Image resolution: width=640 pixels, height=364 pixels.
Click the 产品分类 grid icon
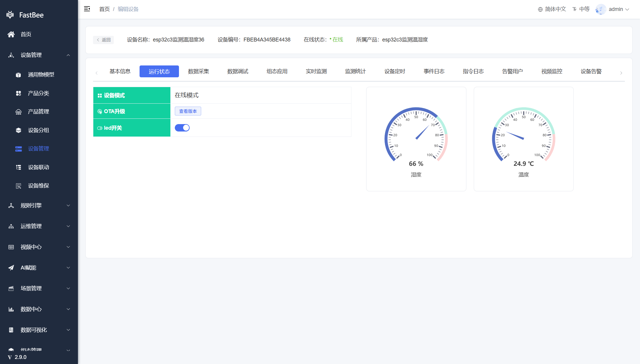[18, 93]
